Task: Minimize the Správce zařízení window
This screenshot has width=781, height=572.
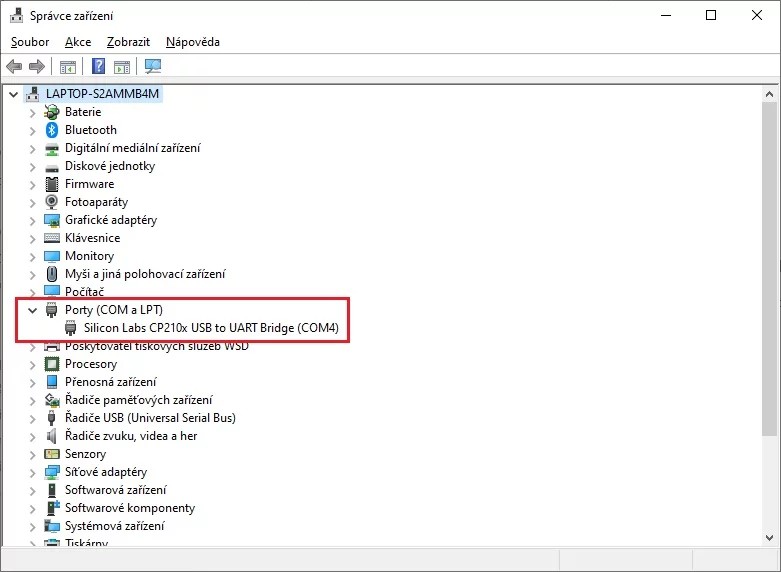Action: click(666, 15)
